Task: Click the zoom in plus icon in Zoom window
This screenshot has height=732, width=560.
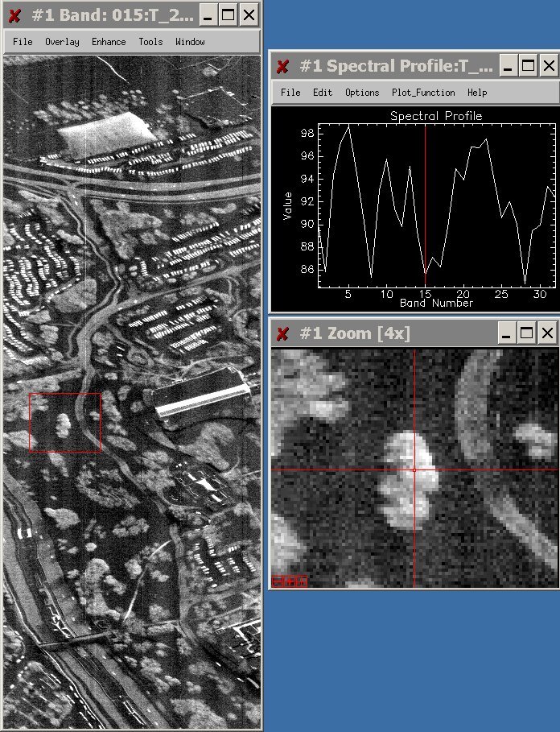Action: 290,581
